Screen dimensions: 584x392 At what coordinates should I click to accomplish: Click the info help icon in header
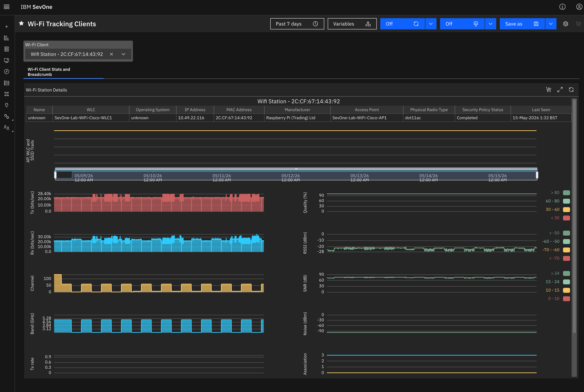pos(562,7)
